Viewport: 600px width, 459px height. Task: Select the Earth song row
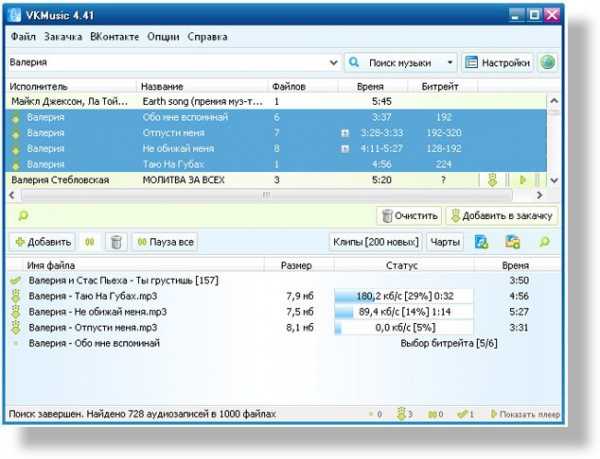276,101
